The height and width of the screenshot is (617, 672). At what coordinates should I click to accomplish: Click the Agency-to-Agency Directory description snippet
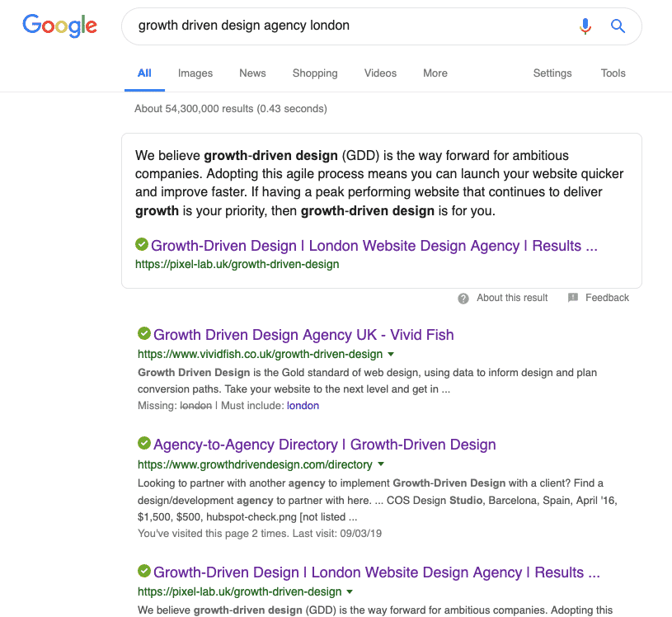(x=377, y=500)
